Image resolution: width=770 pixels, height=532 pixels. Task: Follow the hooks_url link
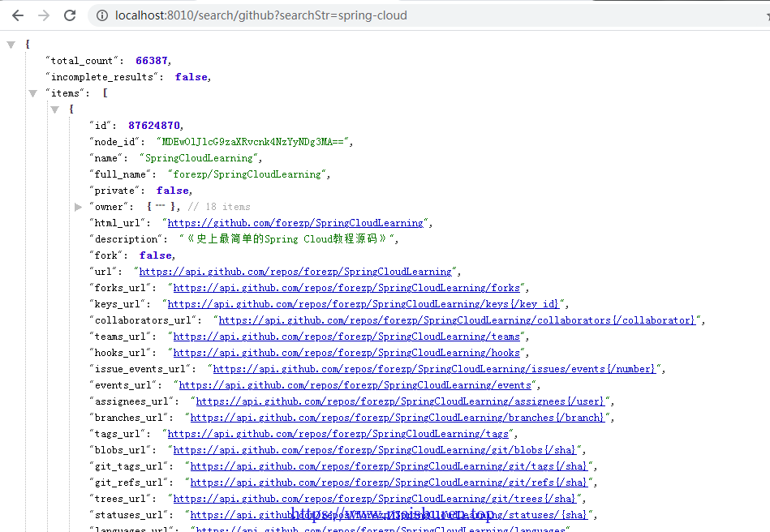pyautogui.click(x=346, y=353)
